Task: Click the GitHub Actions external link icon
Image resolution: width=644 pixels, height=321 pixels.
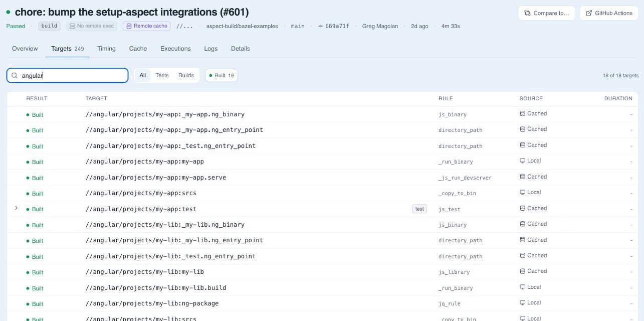Action: 589,13
